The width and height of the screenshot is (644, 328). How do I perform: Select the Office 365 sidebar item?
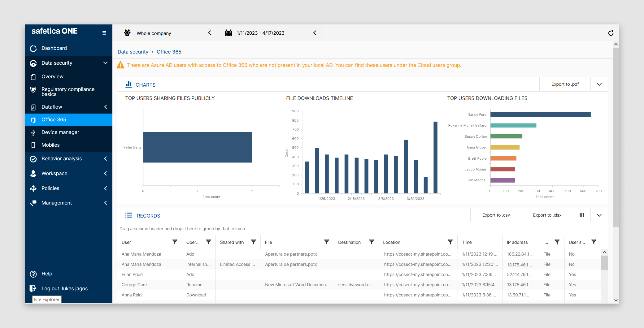68,120
